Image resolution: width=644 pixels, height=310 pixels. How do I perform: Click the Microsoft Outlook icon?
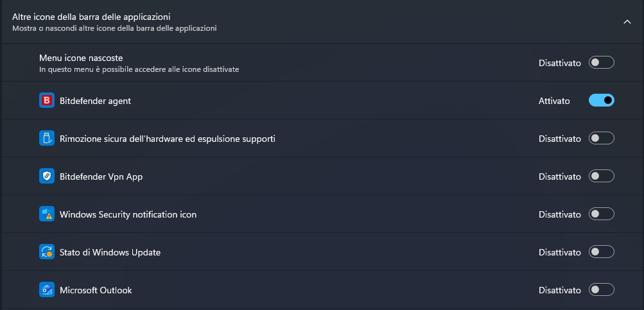coord(47,290)
